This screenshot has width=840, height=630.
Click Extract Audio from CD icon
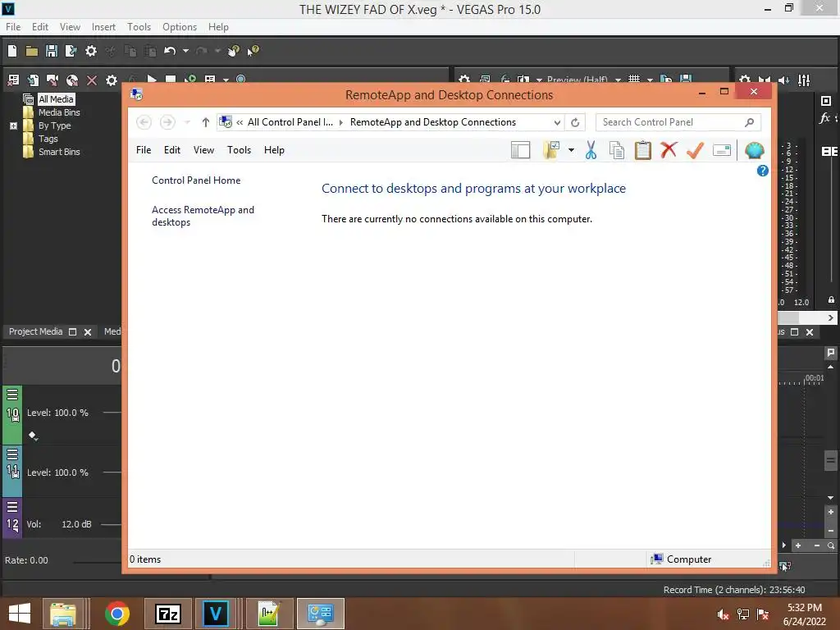click(x=72, y=80)
